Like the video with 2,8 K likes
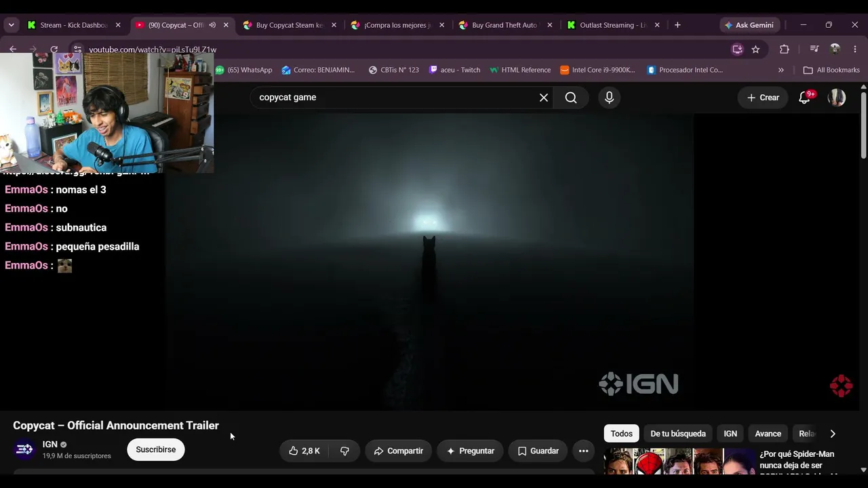This screenshot has width=868, height=488. (x=304, y=451)
